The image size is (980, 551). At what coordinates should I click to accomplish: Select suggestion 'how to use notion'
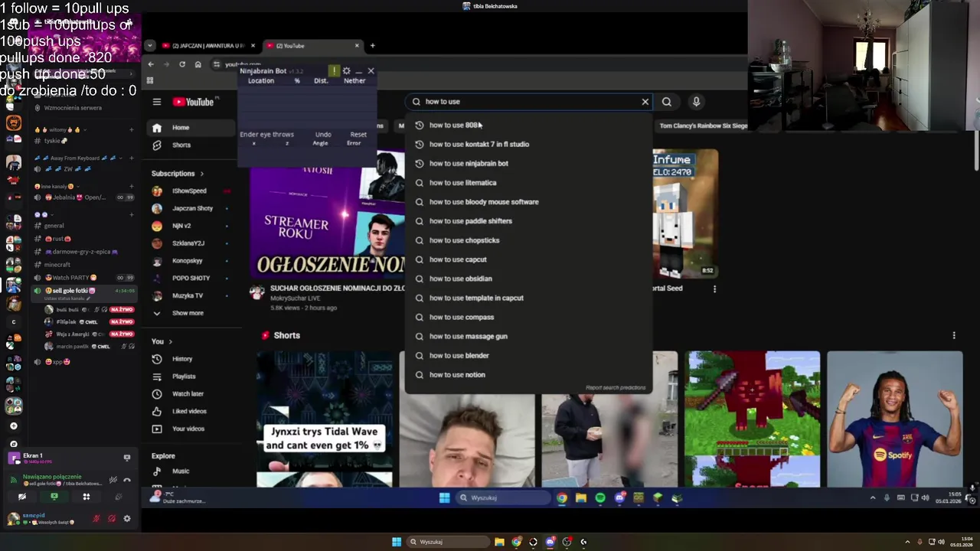click(528, 374)
